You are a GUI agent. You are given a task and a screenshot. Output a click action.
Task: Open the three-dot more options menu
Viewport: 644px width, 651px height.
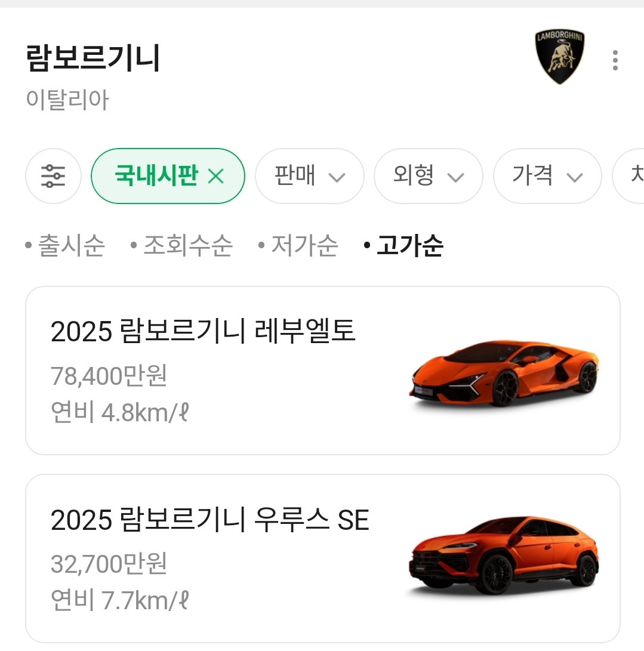615,60
